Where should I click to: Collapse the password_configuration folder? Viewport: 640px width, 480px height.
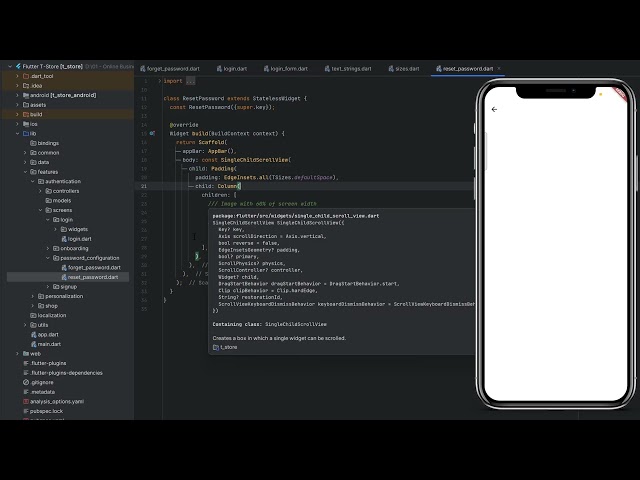[48, 258]
